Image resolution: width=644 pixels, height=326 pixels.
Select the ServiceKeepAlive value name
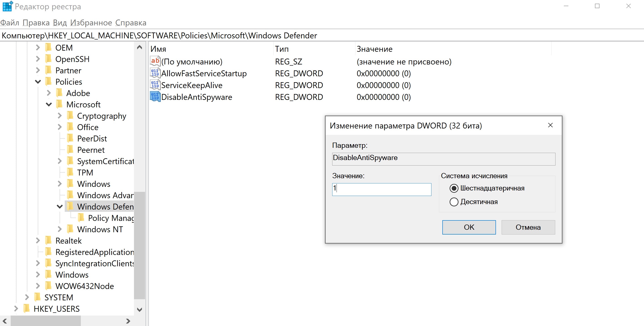pos(192,85)
